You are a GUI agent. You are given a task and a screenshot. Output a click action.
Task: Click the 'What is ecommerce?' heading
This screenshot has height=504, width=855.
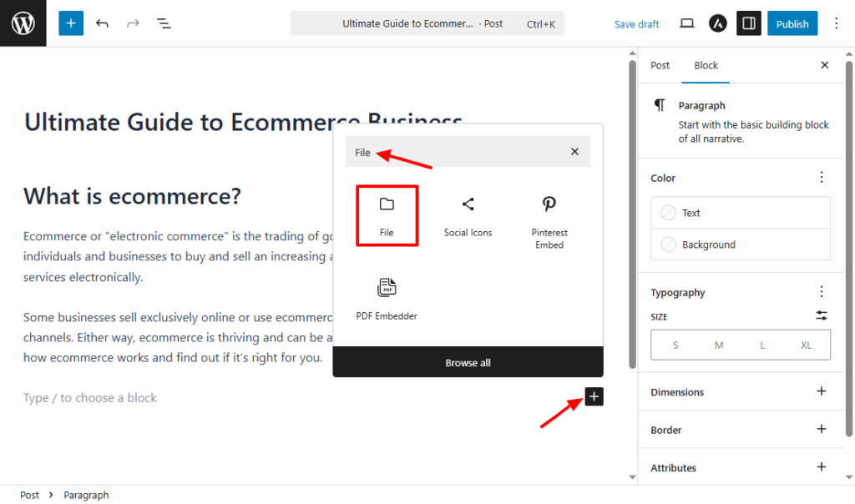coord(132,196)
